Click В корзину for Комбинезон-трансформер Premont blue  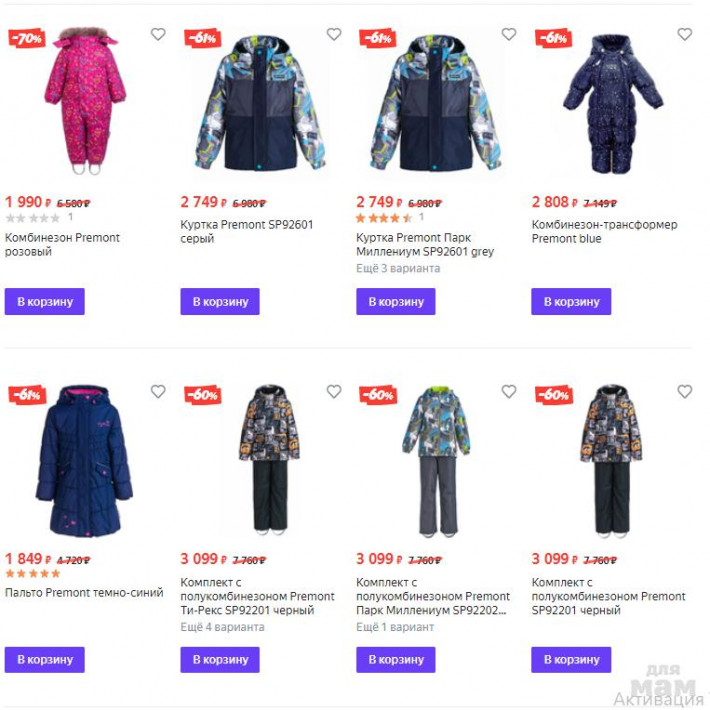(x=571, y=302)
